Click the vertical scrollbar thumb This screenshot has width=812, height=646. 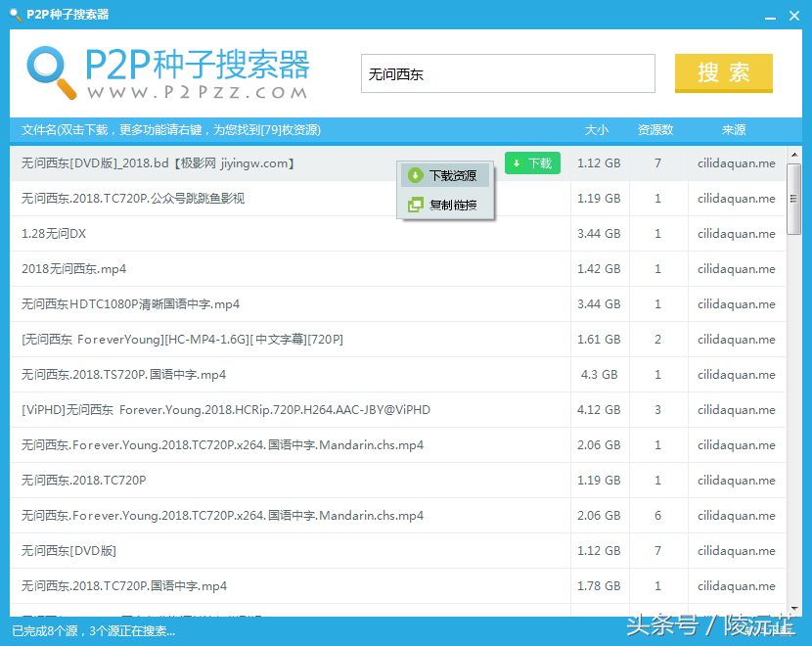click(x=793, y=199)
